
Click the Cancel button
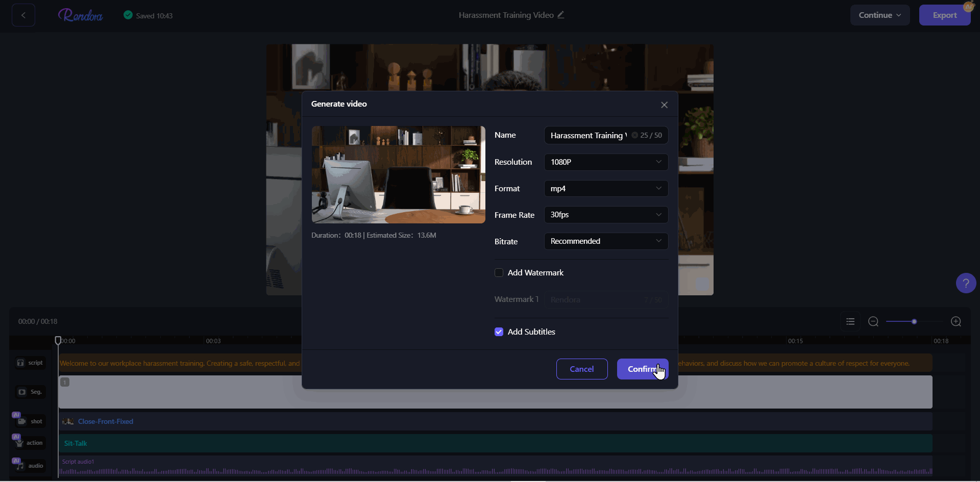[x=581, y=369]
